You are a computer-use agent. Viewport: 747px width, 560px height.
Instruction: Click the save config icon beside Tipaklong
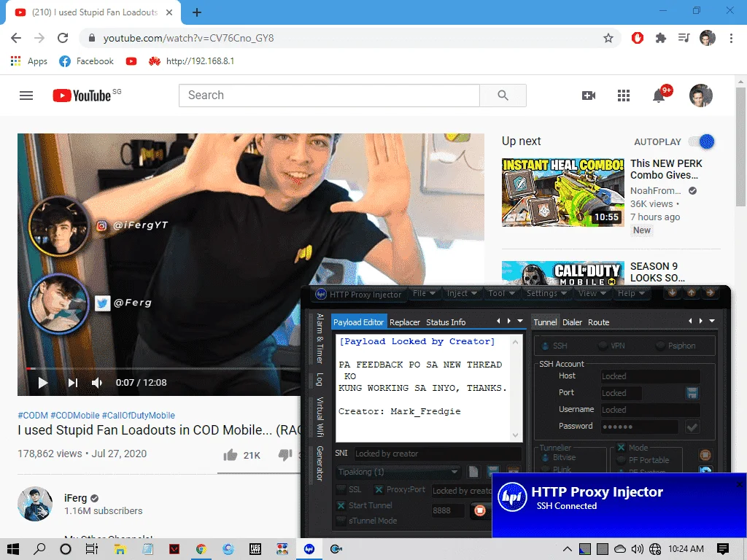tap(494, 472)
